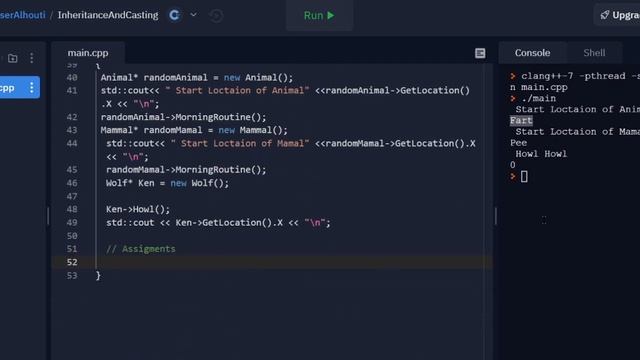Click the std::cout Ken->GetLocation line 49

pyautogui.click(x=218, y=223)
